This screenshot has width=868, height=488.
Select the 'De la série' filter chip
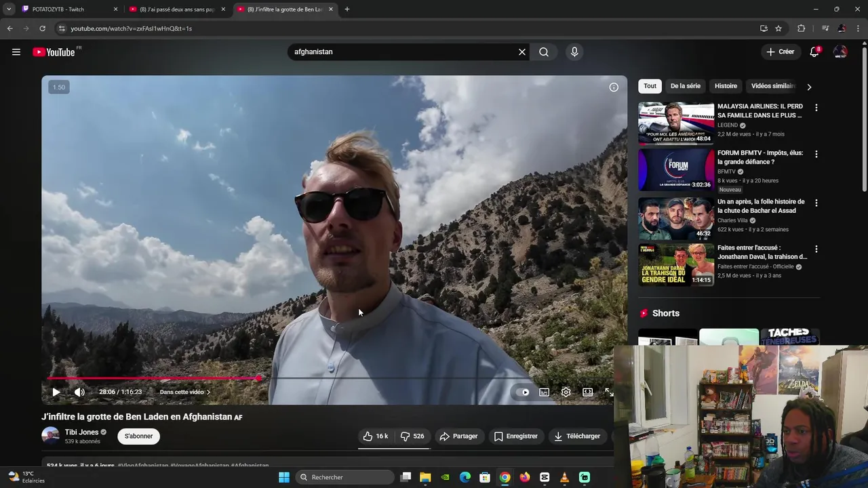[x=686, y=86]
